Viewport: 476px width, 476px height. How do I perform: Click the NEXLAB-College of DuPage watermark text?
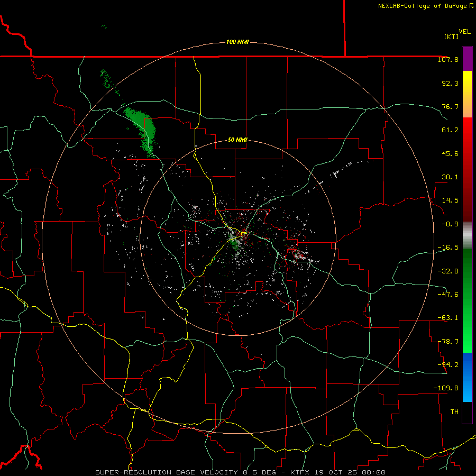click(425, 6)
